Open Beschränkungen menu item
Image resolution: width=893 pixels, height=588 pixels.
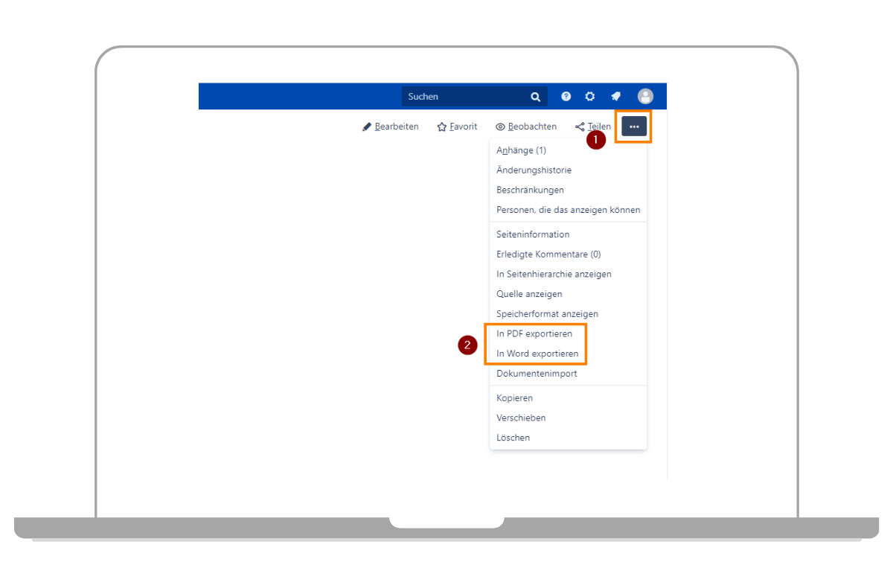click(x=530, y=190)
